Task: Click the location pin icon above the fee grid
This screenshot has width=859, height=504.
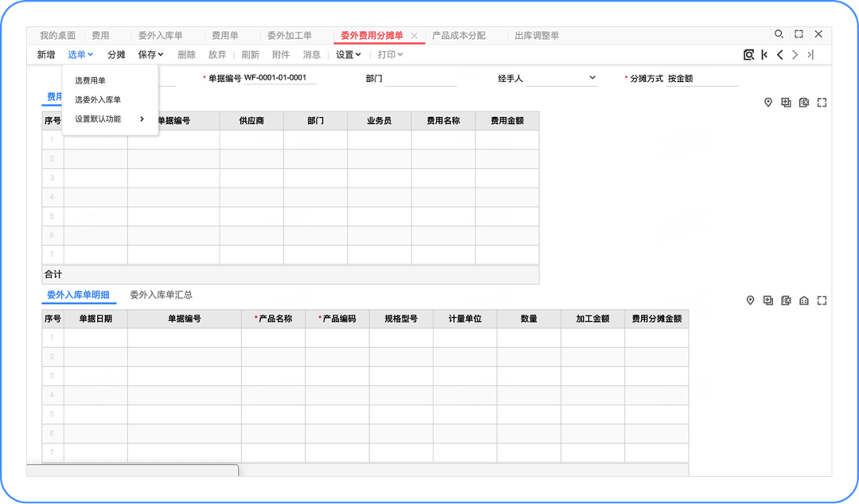Action: pyautogui.click(x=768, y=102)
